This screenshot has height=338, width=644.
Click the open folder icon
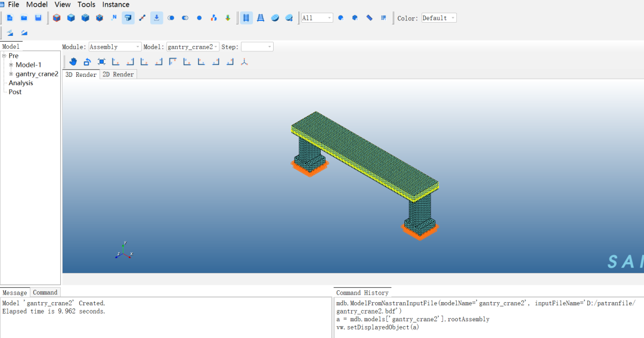click(24, 18)
